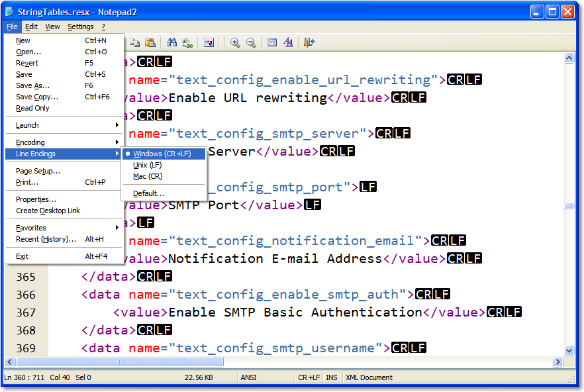
Task: Click the Zoom In magnifier icon
Action: [x=235, y=42]
